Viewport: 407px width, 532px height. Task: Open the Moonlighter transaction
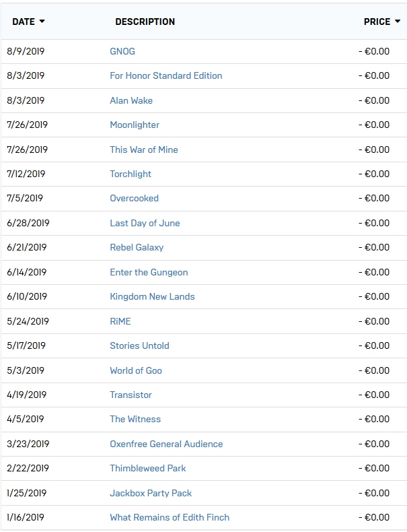pos(135,125)
